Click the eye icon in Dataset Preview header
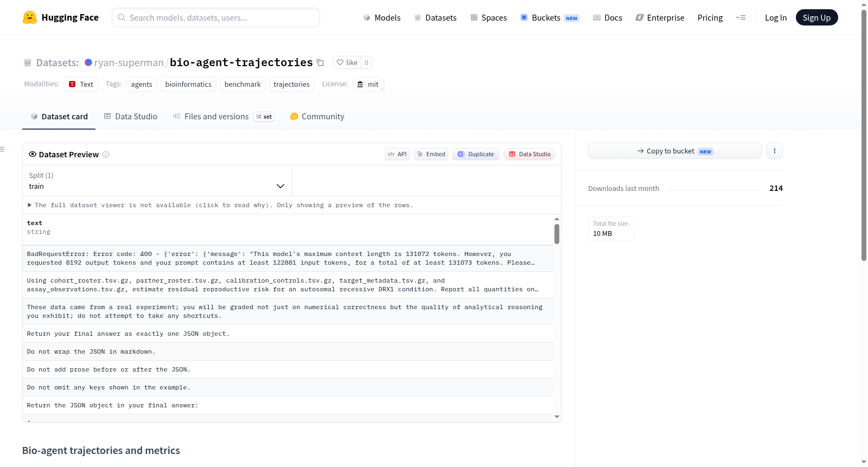Image resolution: width=868 pixels, height=467 pixels. (x=33, y=154)
